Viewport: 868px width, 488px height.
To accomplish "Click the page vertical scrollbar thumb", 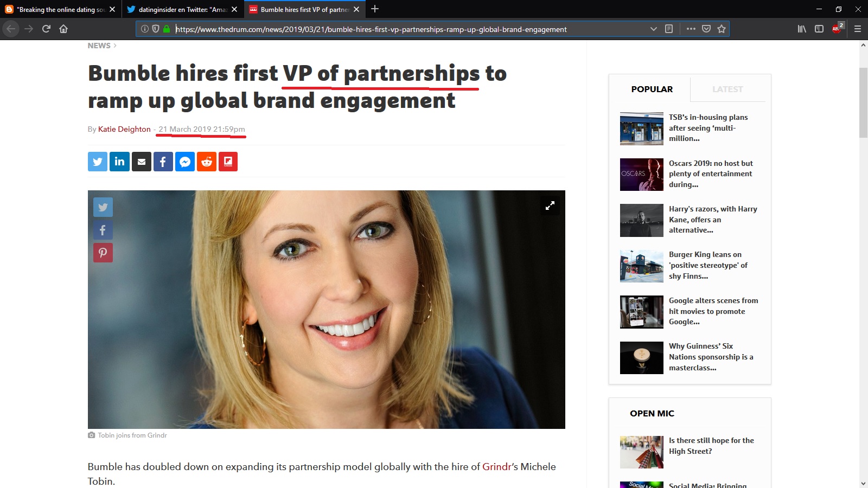I will pos(863,103).
